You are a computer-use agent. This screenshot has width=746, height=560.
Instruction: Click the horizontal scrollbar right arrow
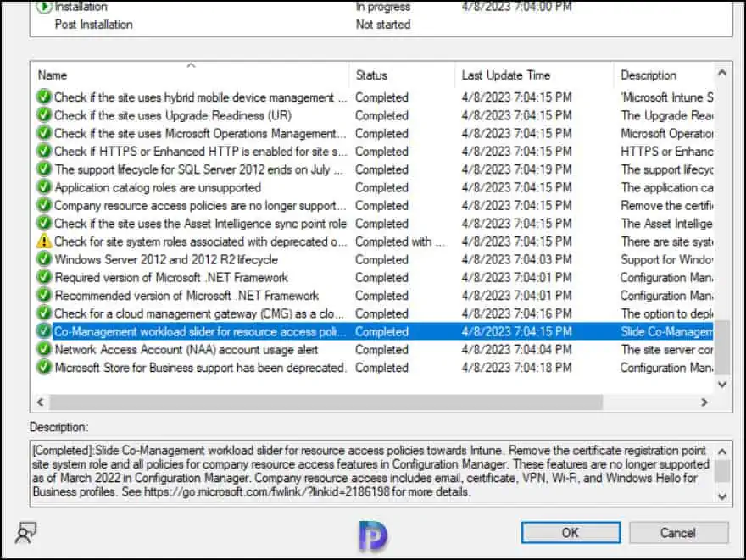pyautogui.click(x=704, y=402)
